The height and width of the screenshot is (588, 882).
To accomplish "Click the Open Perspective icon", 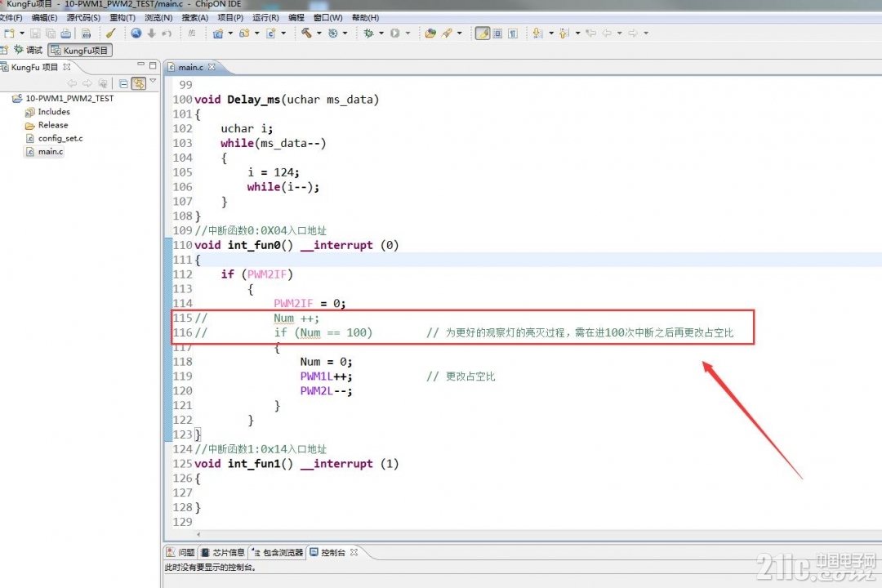I will (5, 50).
